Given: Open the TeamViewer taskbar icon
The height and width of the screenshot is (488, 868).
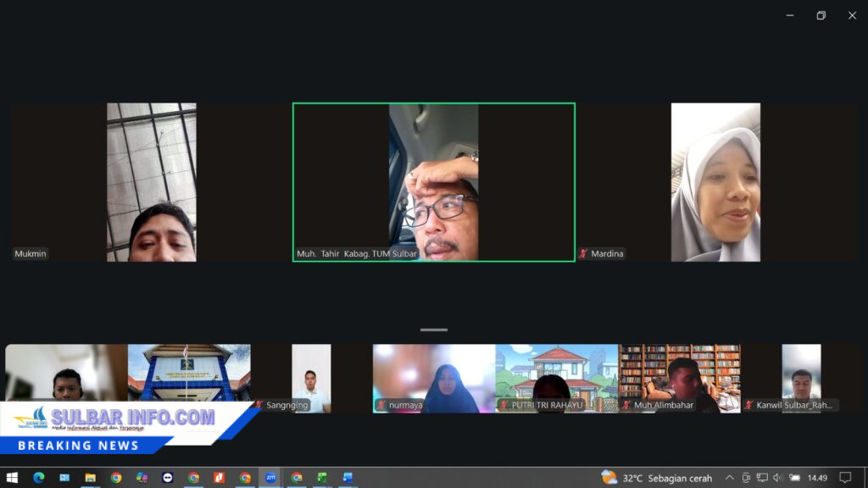Looking at the screenshot, I should click(167, 478).
